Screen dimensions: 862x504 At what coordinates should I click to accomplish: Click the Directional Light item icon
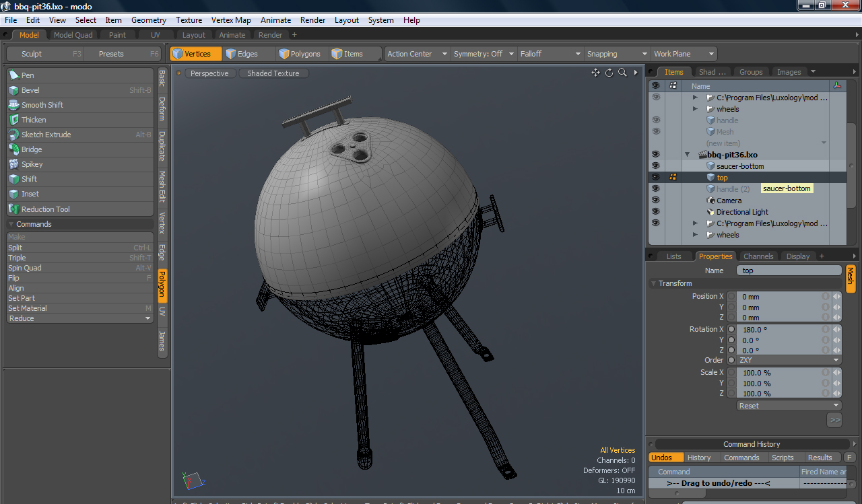click(x=710, y=212)
